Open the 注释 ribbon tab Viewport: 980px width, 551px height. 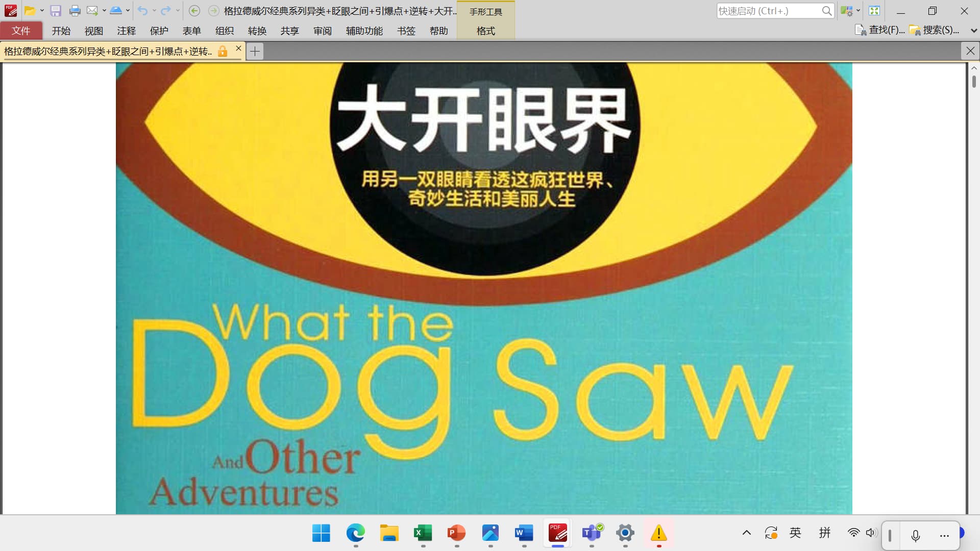coord(126,31)
